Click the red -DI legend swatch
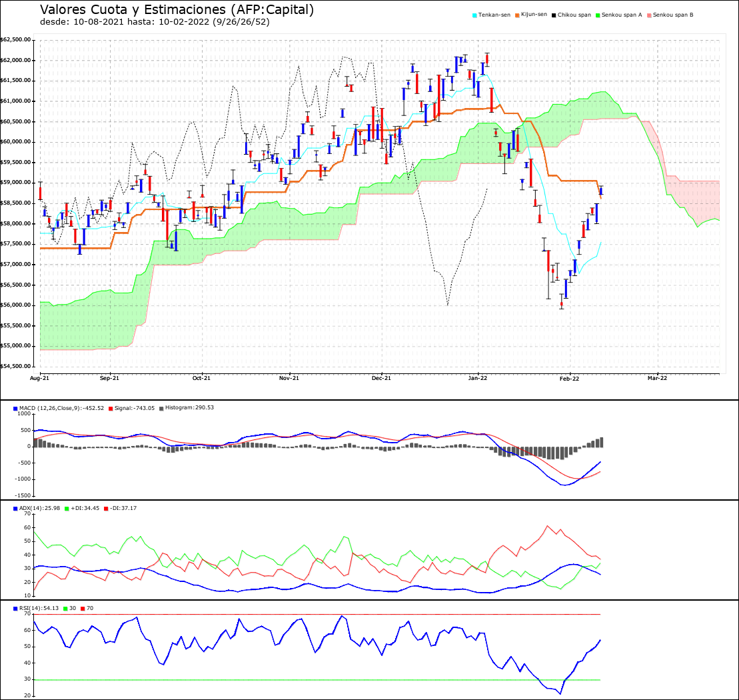The height and width of the screenshot is (700, 739). pos(105,509)
